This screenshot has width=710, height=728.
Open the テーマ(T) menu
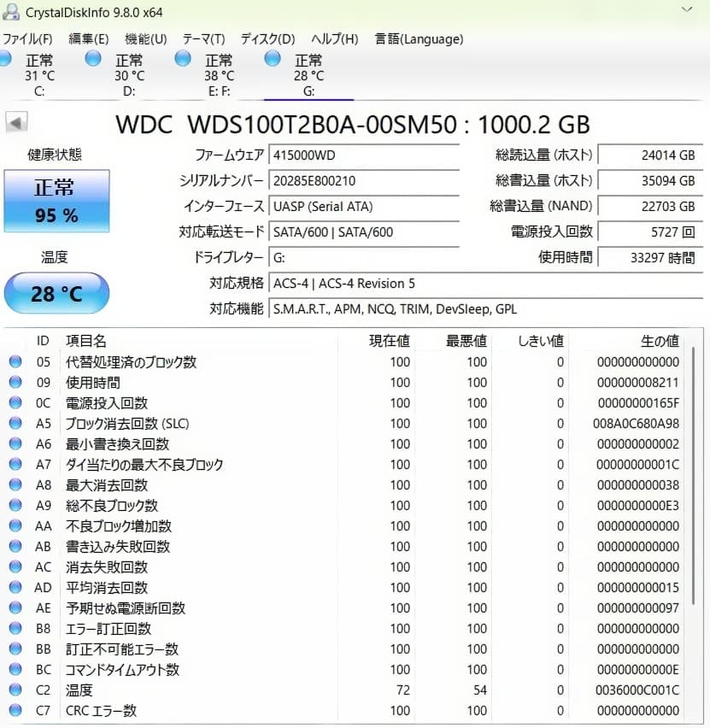(x=203, y=39)
